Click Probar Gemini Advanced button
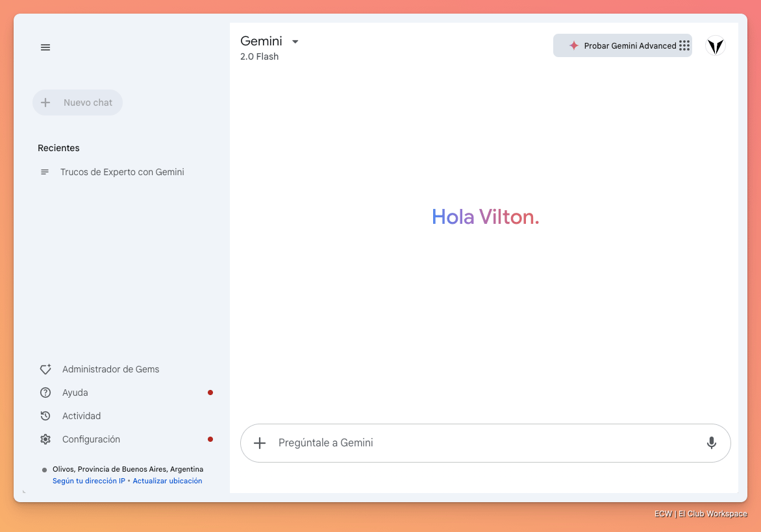Screen dimensions: 761x532 [623, 45]
